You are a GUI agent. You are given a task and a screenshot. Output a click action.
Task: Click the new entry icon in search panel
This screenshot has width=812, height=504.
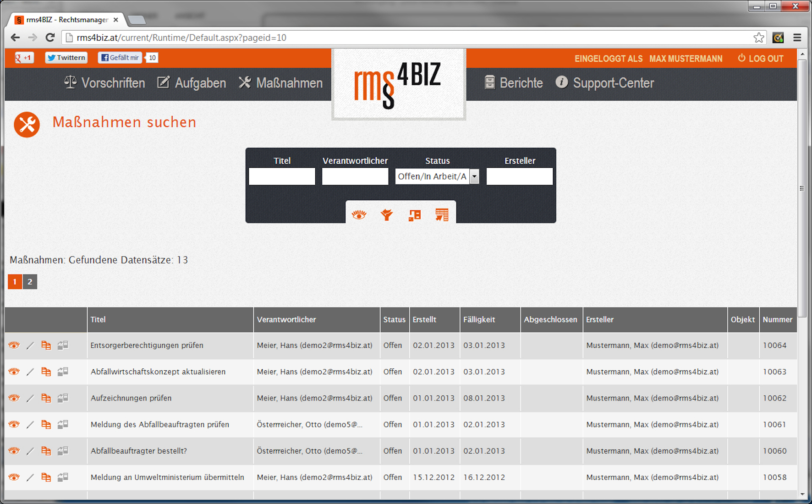point(414,215)
